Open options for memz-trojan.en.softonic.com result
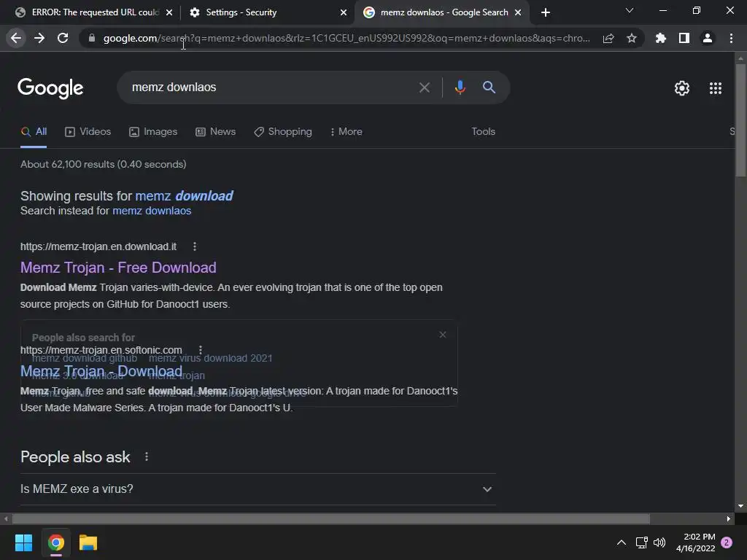This screenshot has width=747, height=560. click(x=201, y=350)
